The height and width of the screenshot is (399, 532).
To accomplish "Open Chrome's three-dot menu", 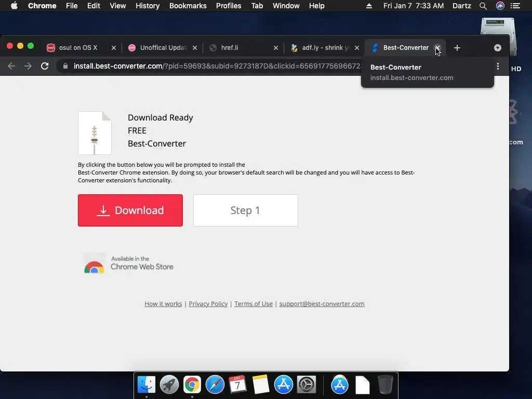I will click(498, 66).
